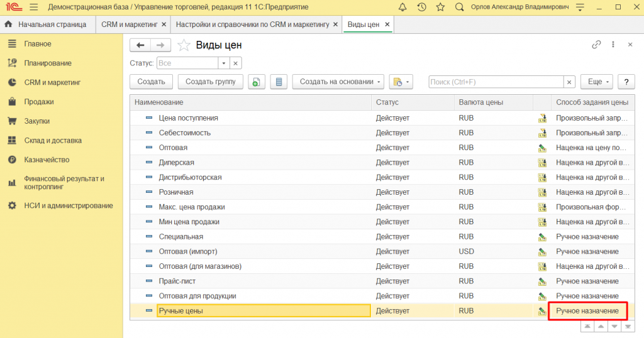Select the Розничная price type row
This screenshot has width=644, height=338.
(x=176, y=192)
